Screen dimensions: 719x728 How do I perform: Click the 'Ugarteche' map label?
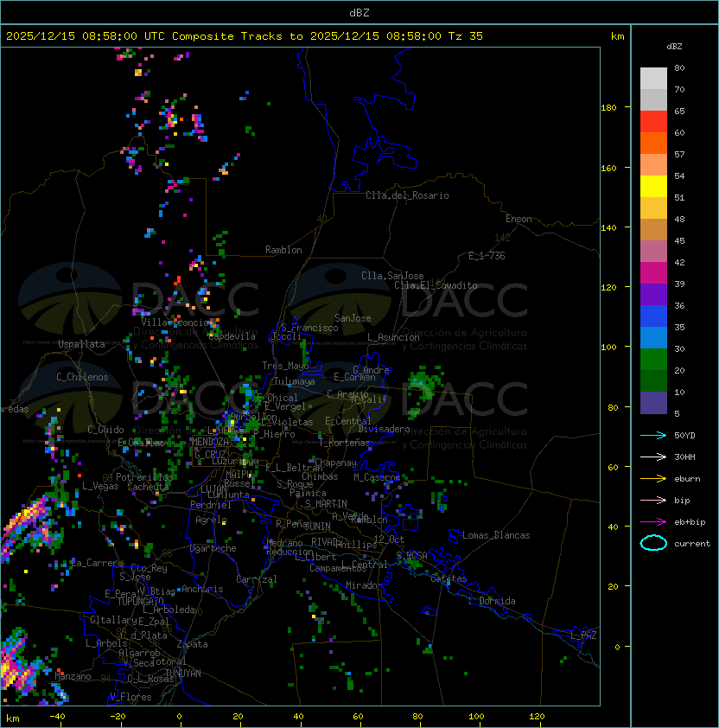point(213,548)
